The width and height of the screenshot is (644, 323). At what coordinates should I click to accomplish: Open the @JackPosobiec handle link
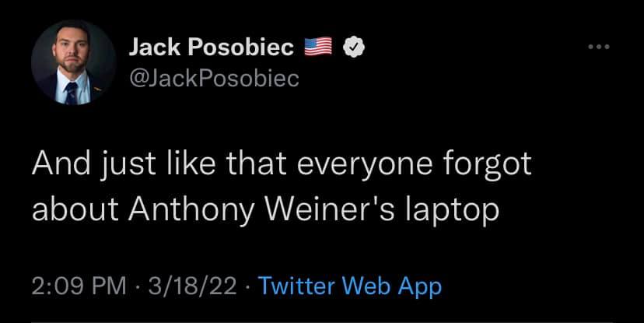click(213, 79)
